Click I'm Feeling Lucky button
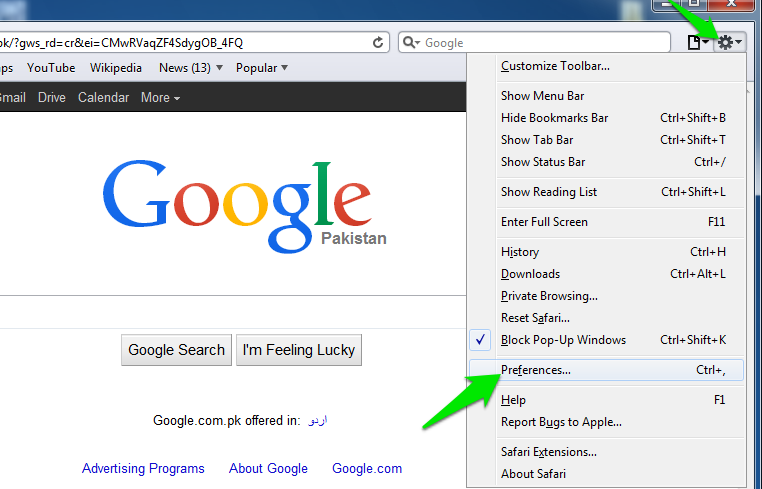Screen dimensions: 762x489 tap(299, 349)
